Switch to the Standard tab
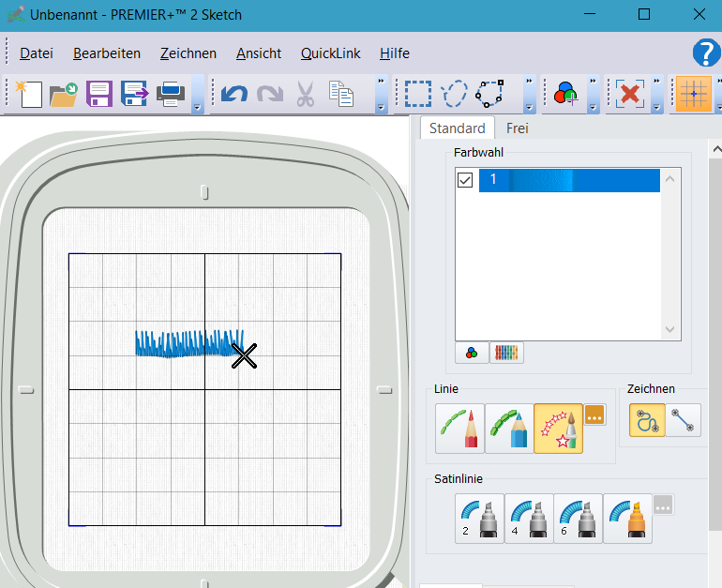 [x=458, y=128]
